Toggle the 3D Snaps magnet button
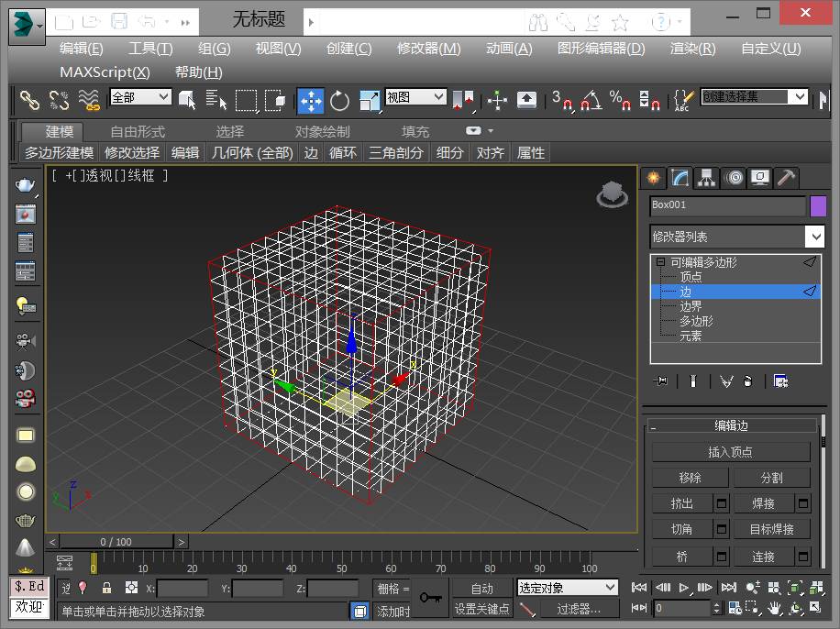 pos(562,100)
